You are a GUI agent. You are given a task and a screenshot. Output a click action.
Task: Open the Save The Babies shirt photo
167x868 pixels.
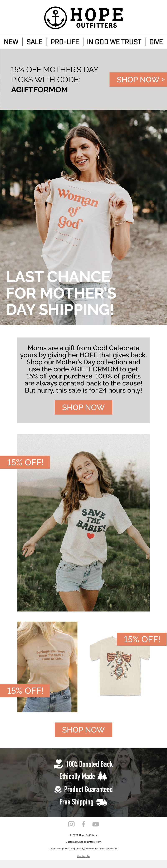tap(83, 523)
